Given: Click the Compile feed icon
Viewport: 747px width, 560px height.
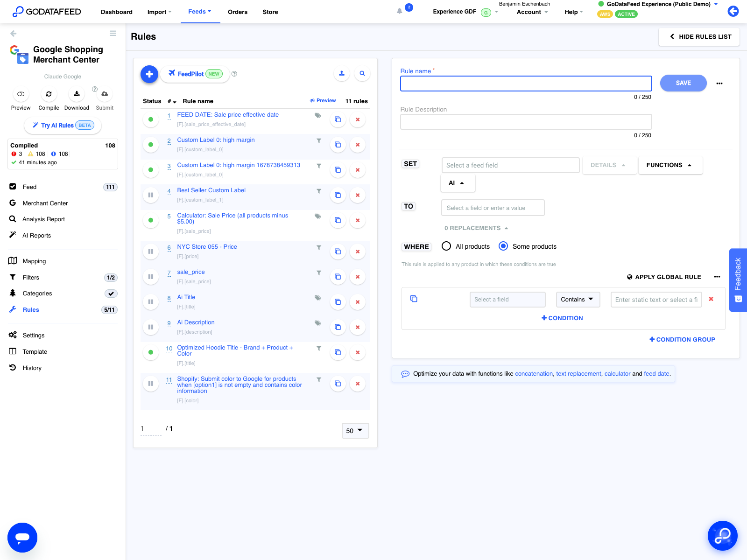Looking at the screenshot, I should click(49, 94).
